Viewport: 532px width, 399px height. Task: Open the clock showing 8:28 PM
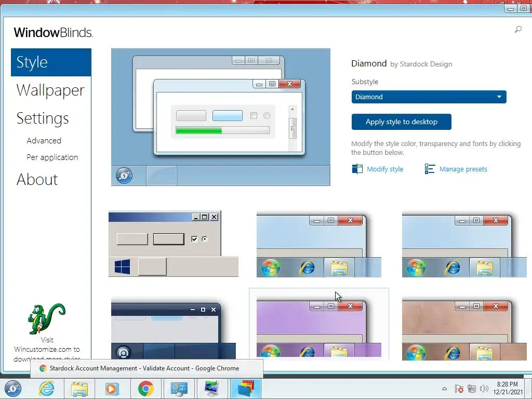(508, 389)
